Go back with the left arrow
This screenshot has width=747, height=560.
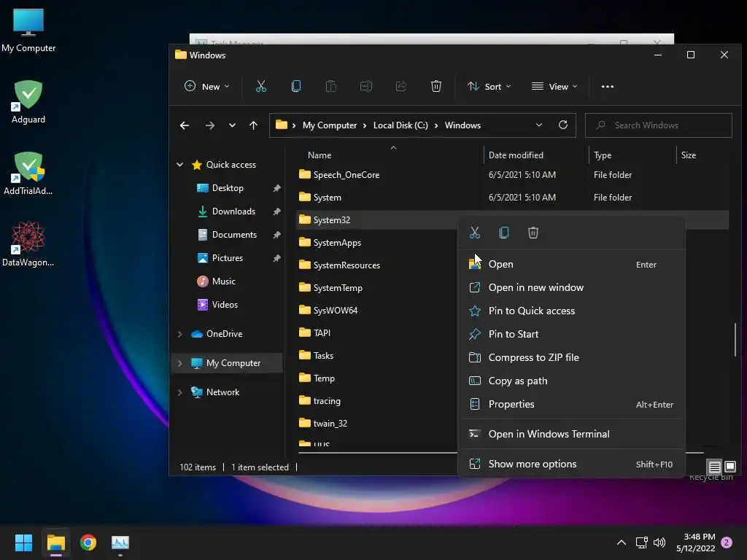coord(185,125)
